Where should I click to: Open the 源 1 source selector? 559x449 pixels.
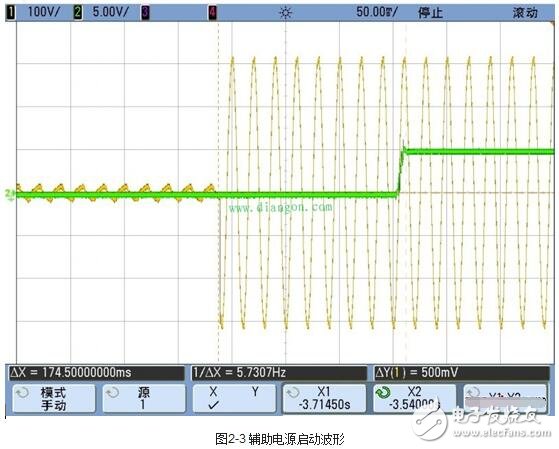click(144, 399)
